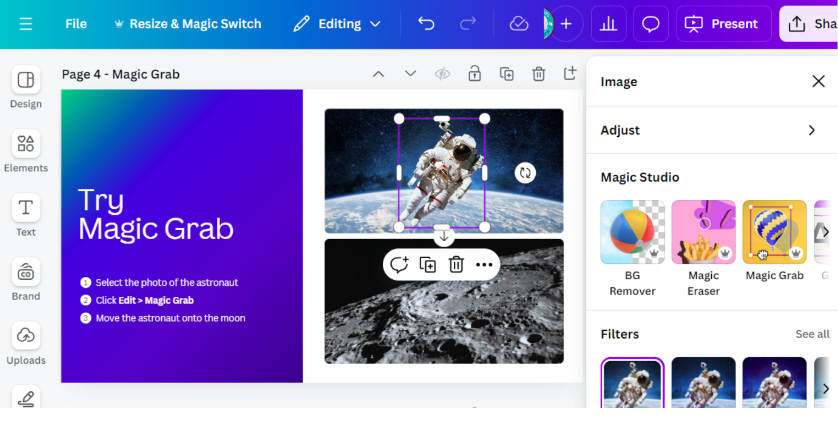
Task: Expand the Adjust section
Action: tap(712, 130)
